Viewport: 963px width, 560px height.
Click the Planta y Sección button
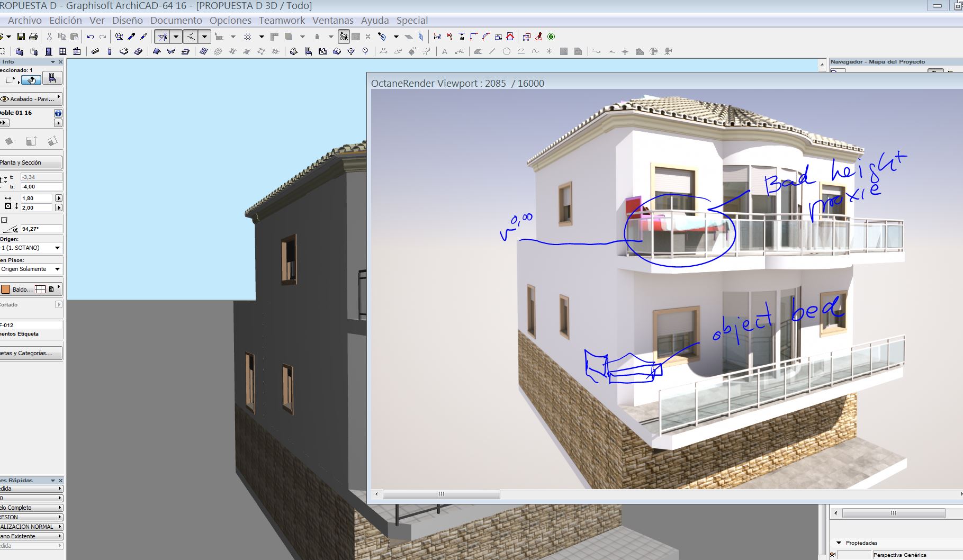pos(31,162)
